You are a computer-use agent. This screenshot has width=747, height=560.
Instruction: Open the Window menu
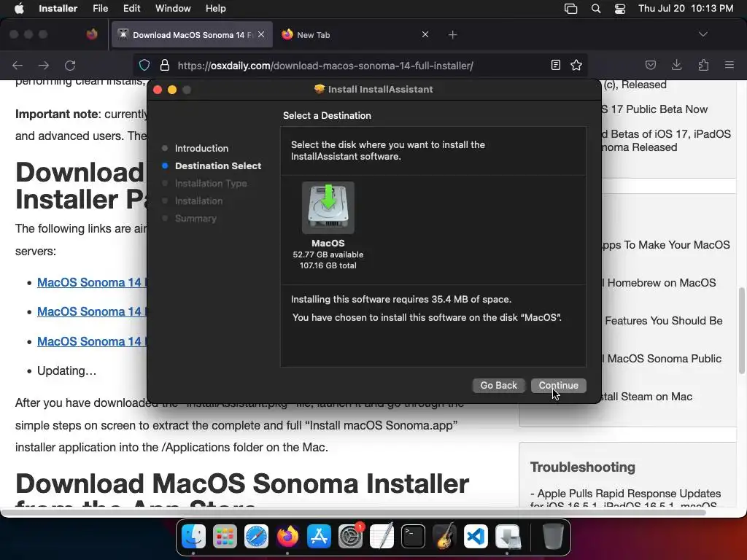(173, 8)
